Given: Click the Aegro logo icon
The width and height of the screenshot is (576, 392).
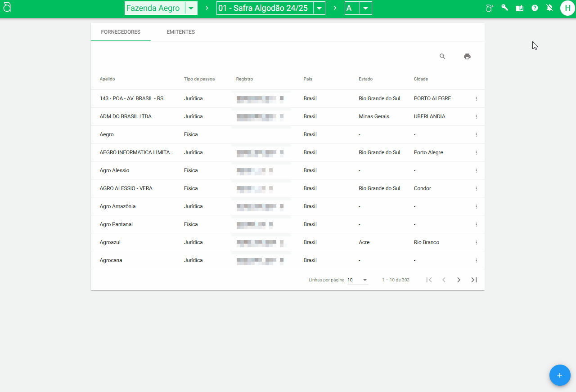Looking at the screenshot, I should [x=7, y=8].
